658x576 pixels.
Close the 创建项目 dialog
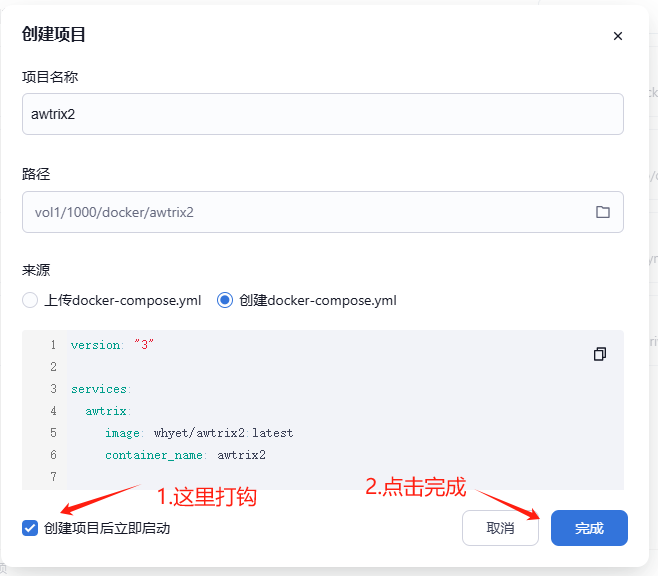[x=617, y=36]
